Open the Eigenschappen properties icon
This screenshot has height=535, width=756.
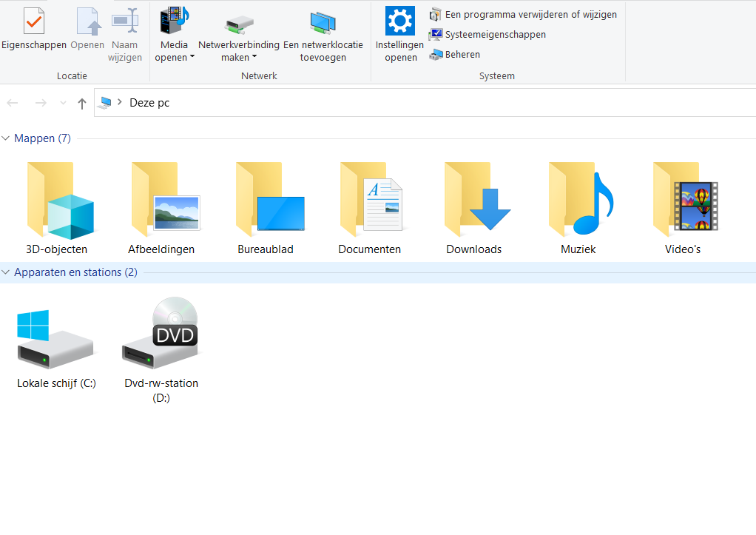(x=35, y=22)
